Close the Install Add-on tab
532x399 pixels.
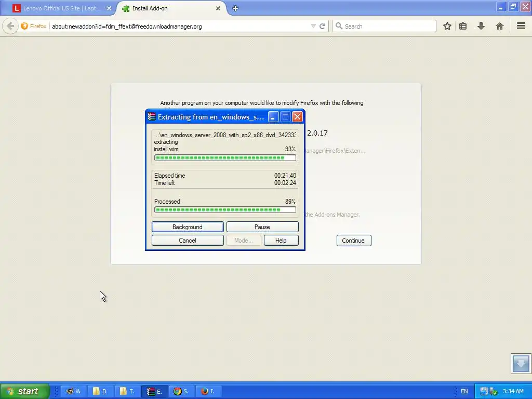(x=218, y=8)
